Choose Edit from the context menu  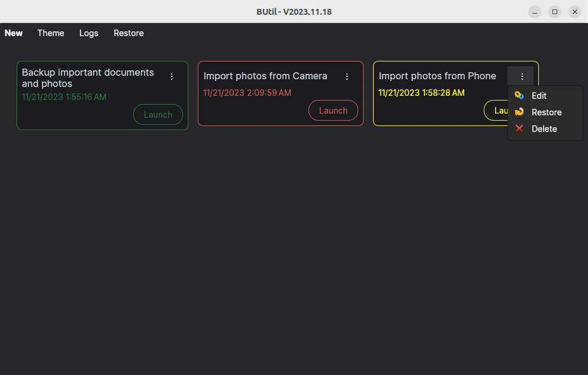pos(539,96)
